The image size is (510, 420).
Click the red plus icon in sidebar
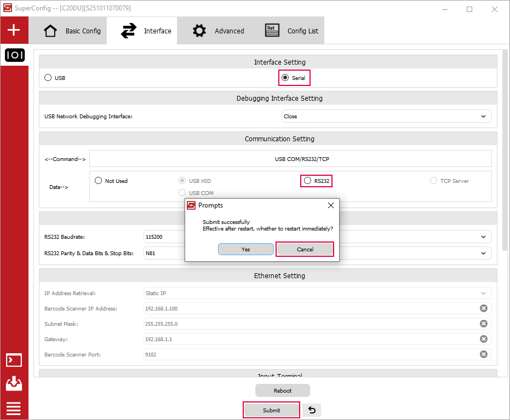[x=14, y=30]
